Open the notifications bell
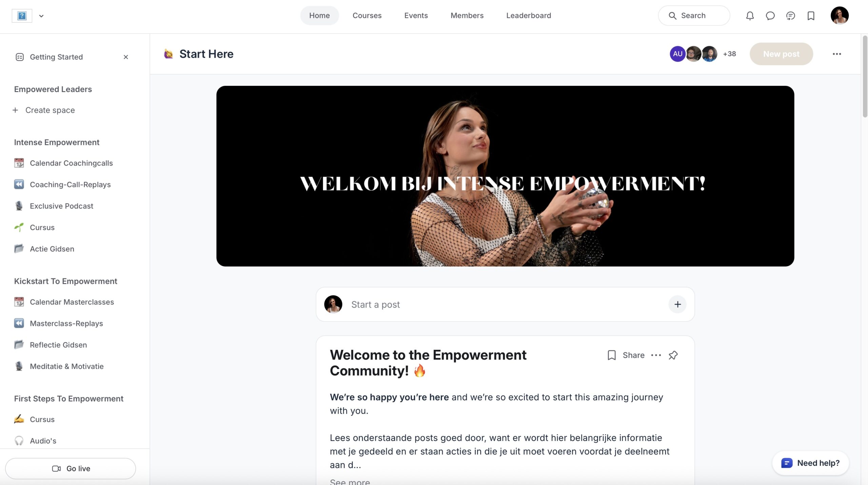Image resolution: width=868 pixels, height=485 pixels. point(750,16)
